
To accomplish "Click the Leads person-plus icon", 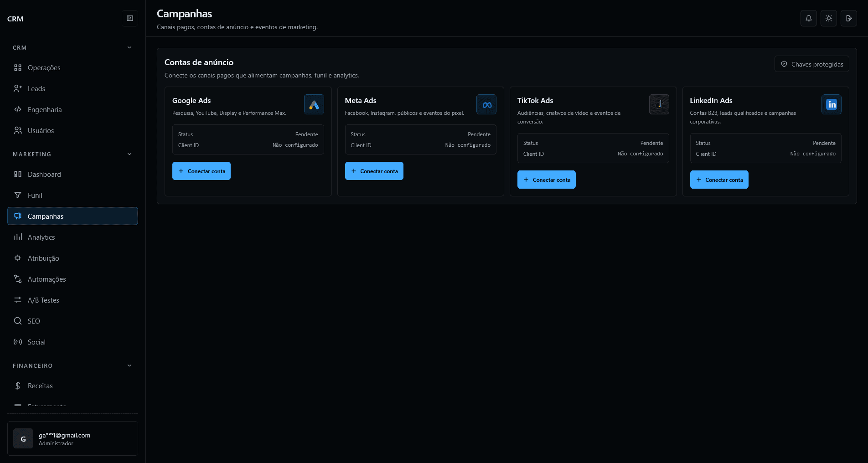I will pos(18,88).
